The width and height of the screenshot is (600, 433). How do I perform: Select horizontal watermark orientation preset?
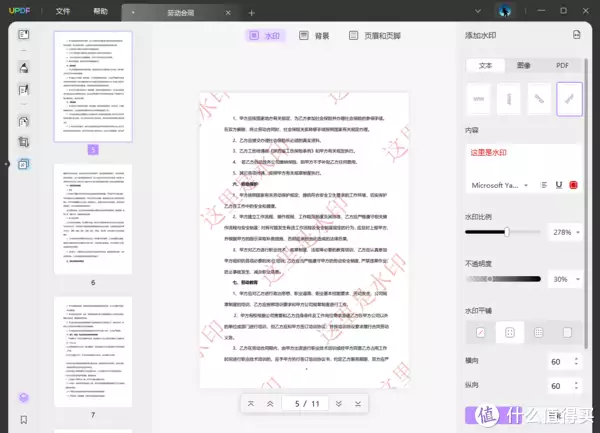(x=478, y=99)
